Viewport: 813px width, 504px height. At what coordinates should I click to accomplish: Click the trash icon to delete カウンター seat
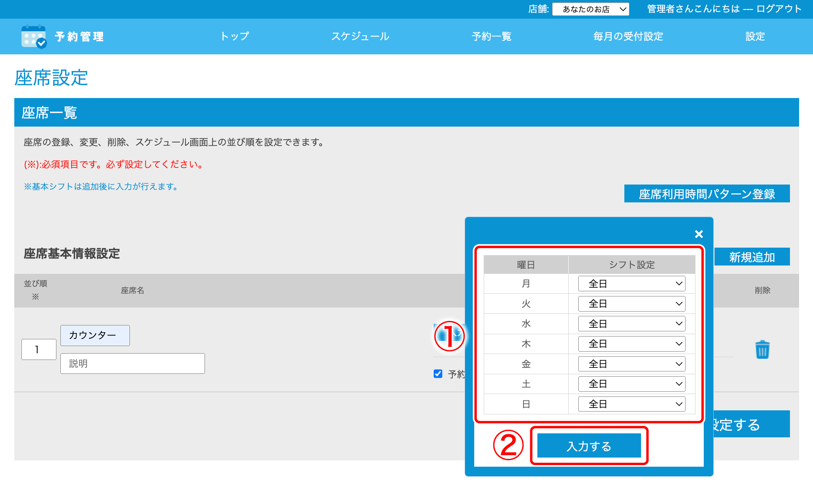click(x=762, y=350)
